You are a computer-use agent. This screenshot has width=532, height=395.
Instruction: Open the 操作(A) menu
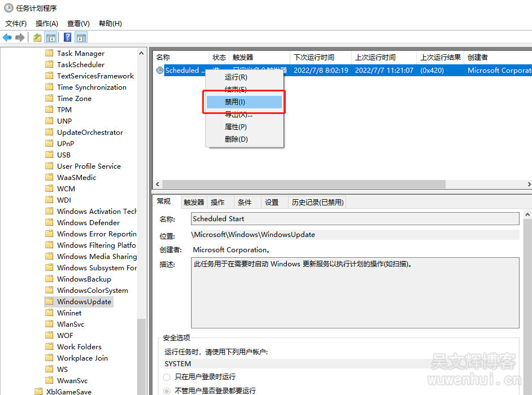tap(47, 24)
